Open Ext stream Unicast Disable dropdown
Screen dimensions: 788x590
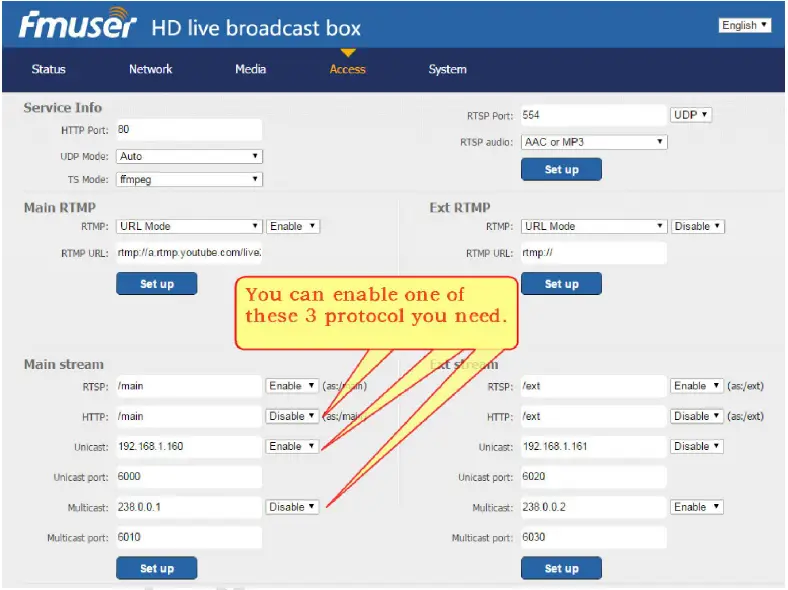coord(697,446)
